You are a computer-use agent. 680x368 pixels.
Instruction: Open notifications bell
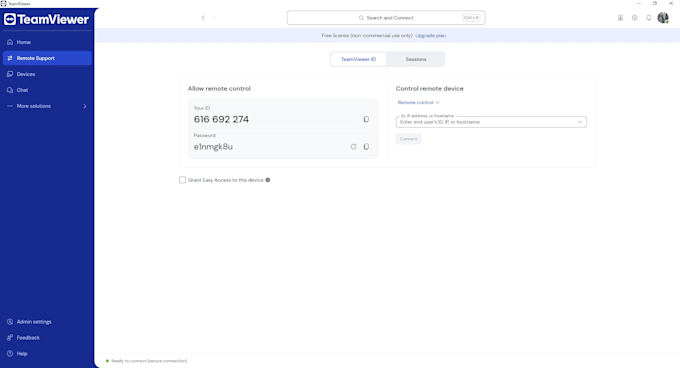[x=648, y=18]
